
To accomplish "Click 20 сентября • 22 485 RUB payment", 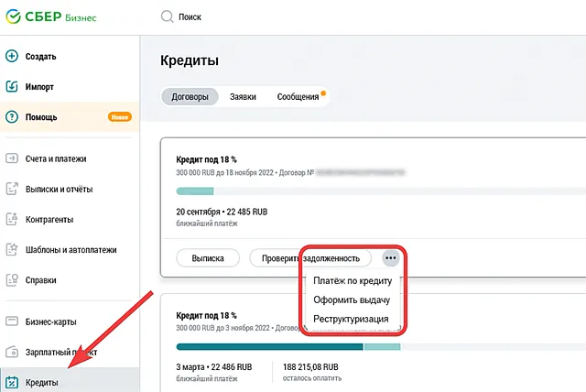I will (222, 212).
